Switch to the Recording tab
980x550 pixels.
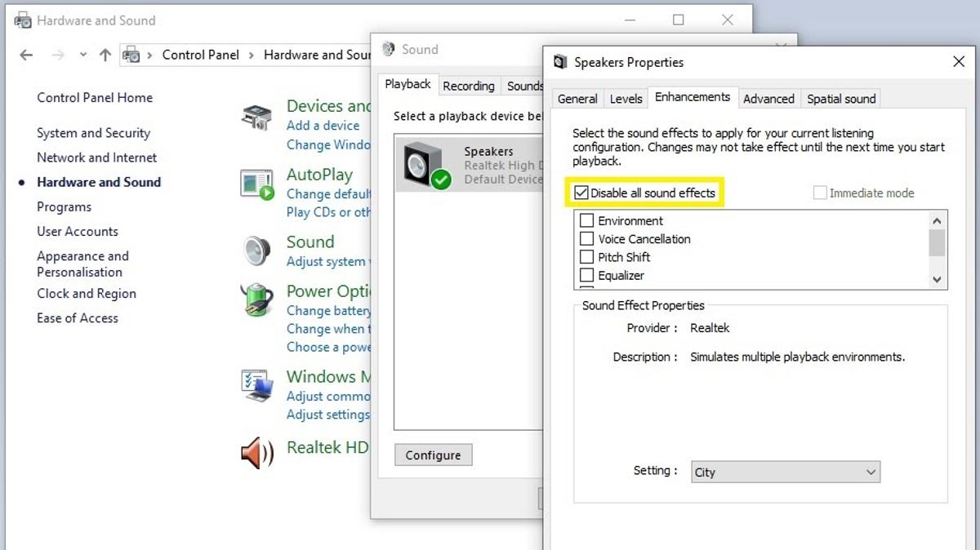point(468,85)
